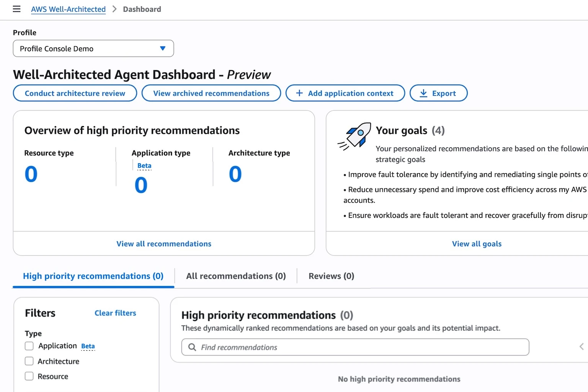Click the magnifier icon in Find recommendations
The width and height of the screenshot is (588, 392).
[x=192, y=347]
